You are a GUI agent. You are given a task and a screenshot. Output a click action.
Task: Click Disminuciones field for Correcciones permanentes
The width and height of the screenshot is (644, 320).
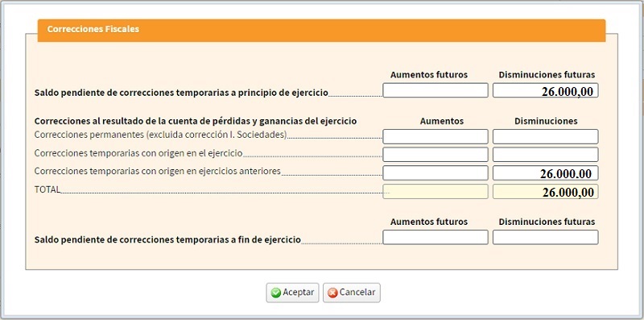(x=546, y=136)
